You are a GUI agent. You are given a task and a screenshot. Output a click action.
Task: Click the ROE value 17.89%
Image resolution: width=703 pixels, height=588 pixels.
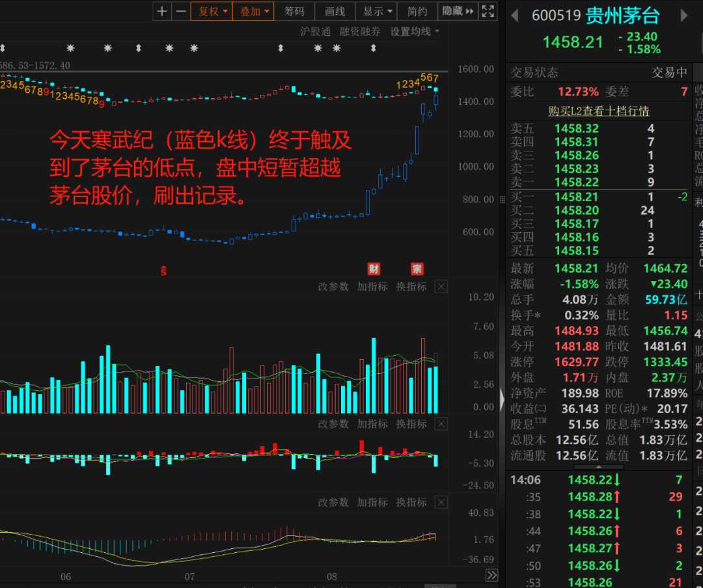tap(667, 394)
